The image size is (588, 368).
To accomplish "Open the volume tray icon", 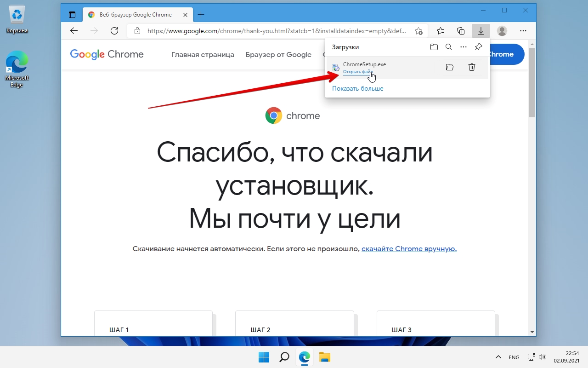I will point(542,357).
